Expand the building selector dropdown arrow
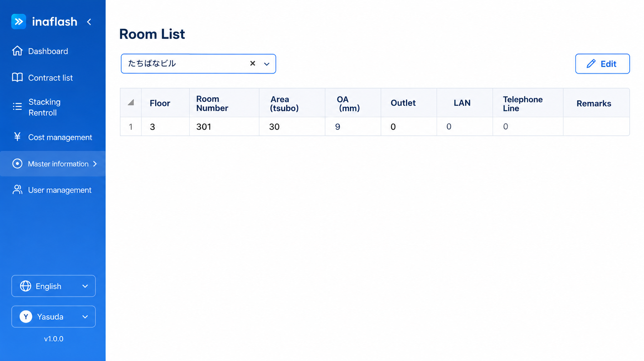Screen dimensions: 644x361 coord(267,64)
